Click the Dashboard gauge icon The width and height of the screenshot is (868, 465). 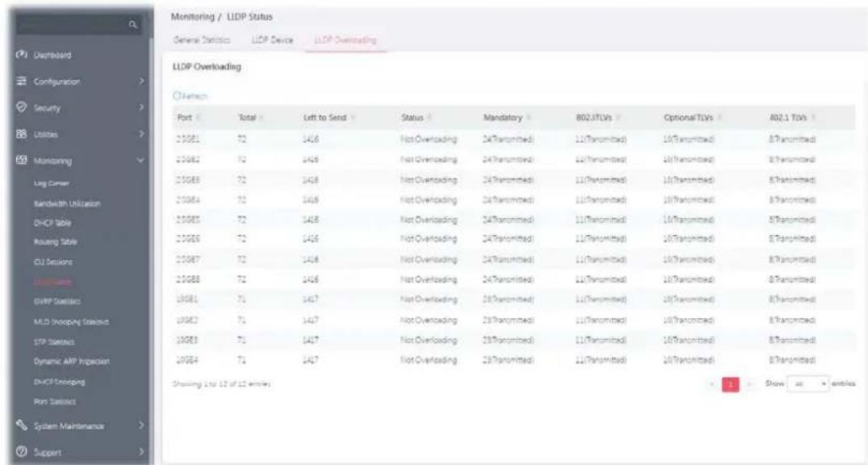(21, 55)
